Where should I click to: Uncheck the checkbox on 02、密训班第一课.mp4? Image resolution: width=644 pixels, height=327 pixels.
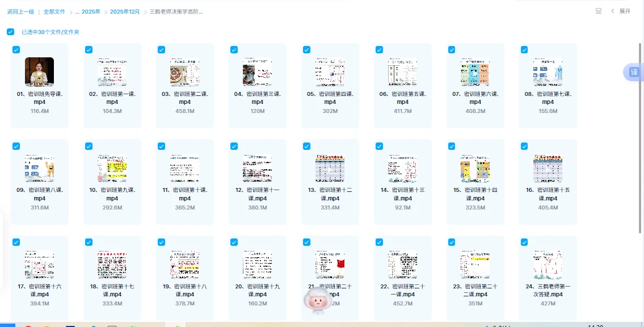89,50
